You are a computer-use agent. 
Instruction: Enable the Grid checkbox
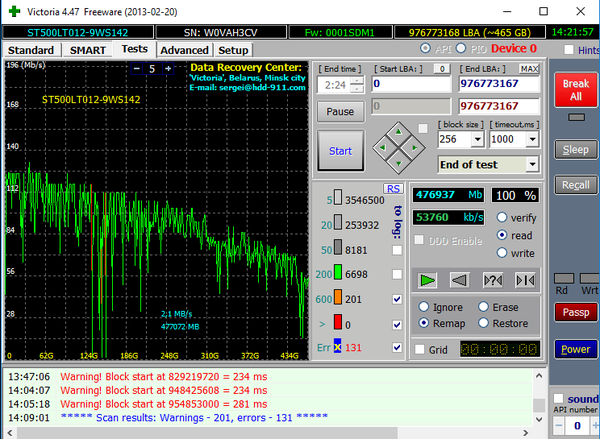tap(419, 349)
